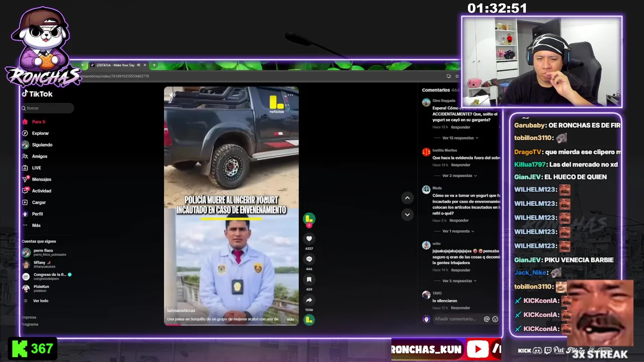Reply to TAVO's comment
Screen dimensions: 644x362
460,308
